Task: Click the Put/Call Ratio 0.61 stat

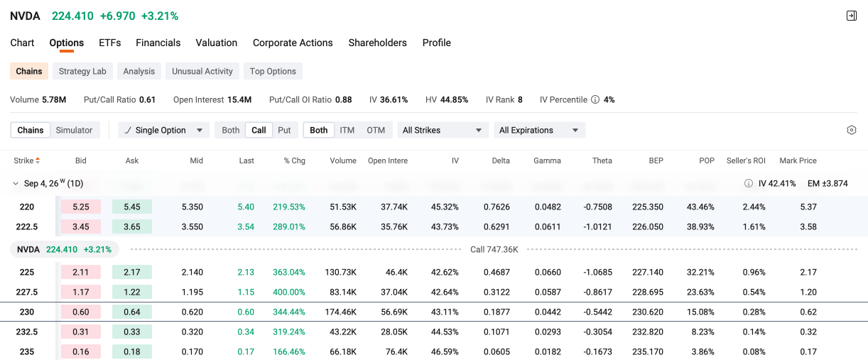Action: click(x=119, y=99)
